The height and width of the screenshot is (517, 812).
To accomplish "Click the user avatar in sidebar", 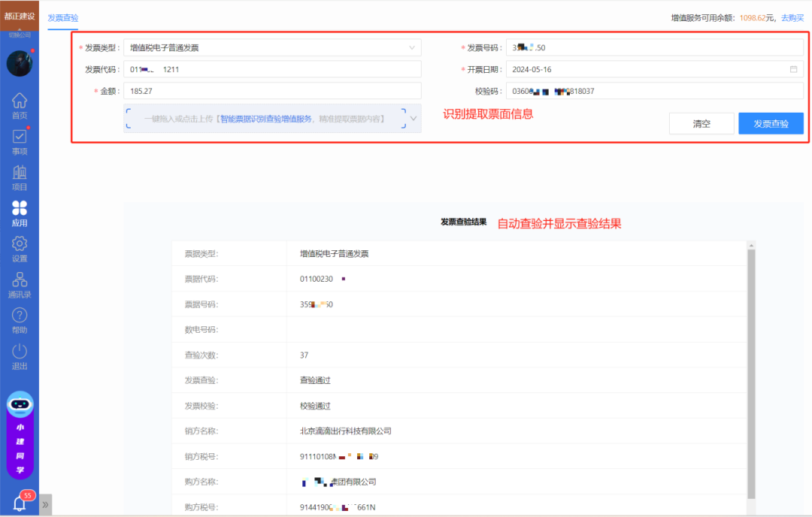I will pos(20,63).
